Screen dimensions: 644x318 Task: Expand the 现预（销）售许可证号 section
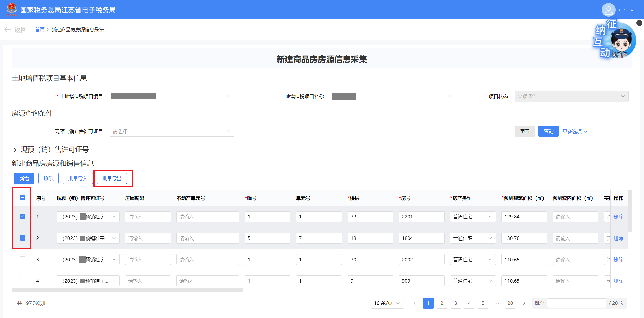pos(15,150)
